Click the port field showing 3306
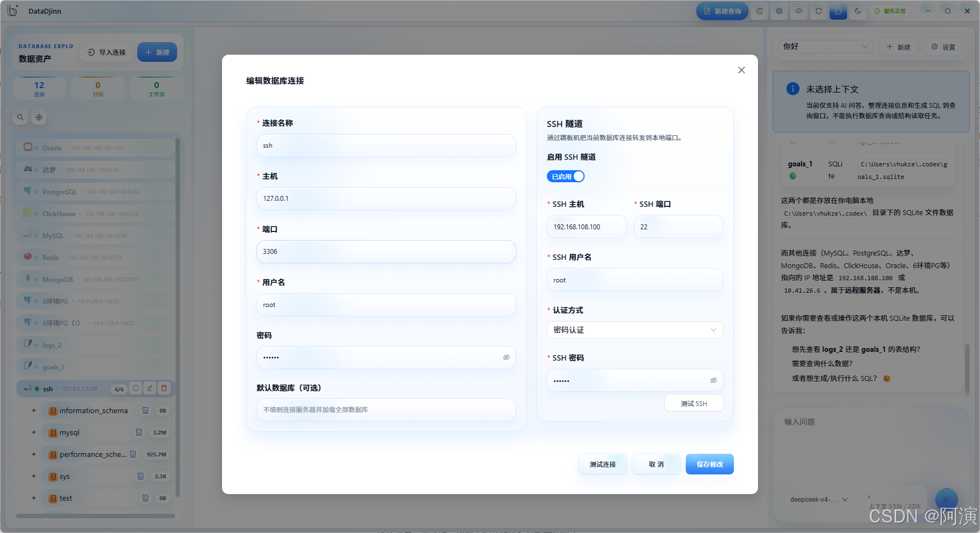This screenshot has height=533, width=980. pos(386,252)
